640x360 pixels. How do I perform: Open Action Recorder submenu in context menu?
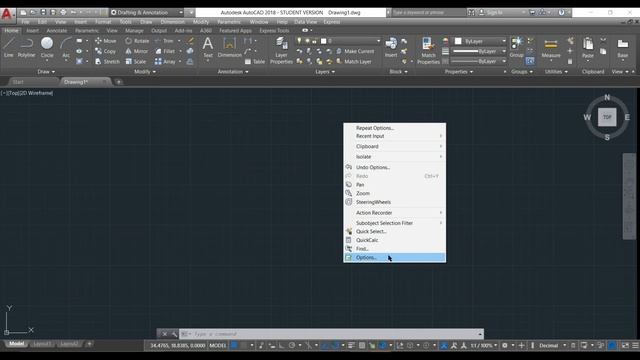click(394, 213)
